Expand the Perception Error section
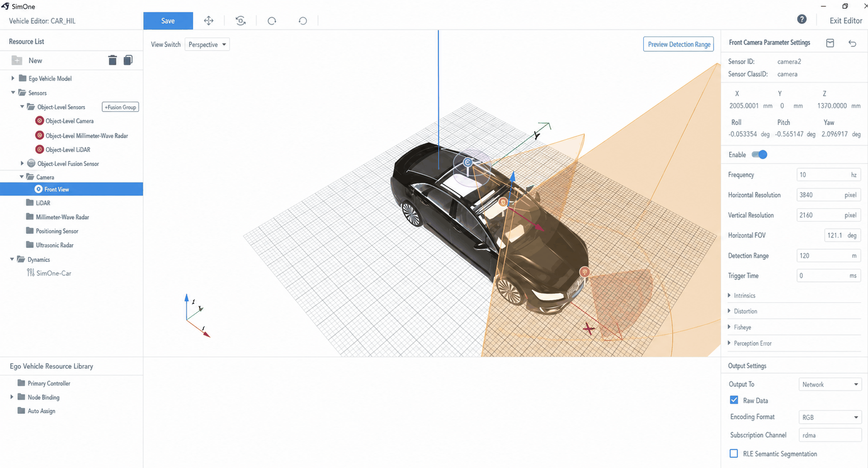This screenshot has height=468, width=868. tap(729, 343)
